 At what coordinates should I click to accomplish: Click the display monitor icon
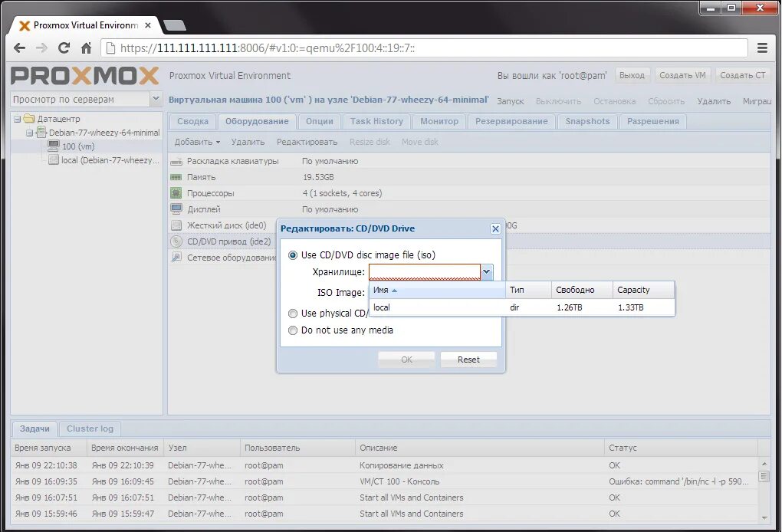click(176, 209)
